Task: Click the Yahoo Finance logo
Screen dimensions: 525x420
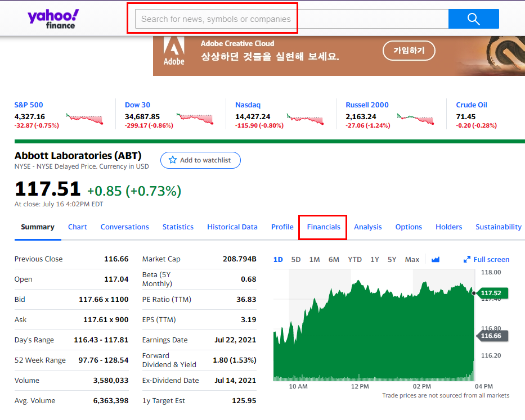Action: (53, 19)
